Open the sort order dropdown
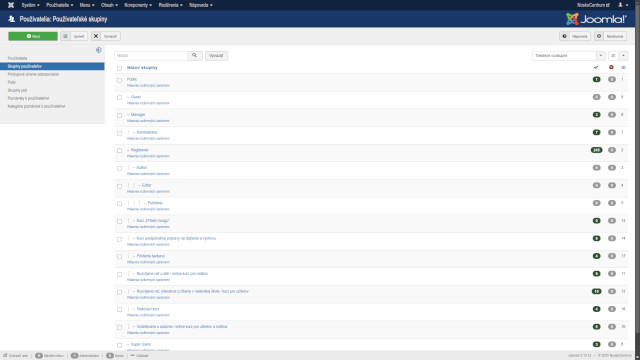The width and height of the screenshot is (640, 360). pyautogui.click(x=568, y=56)
